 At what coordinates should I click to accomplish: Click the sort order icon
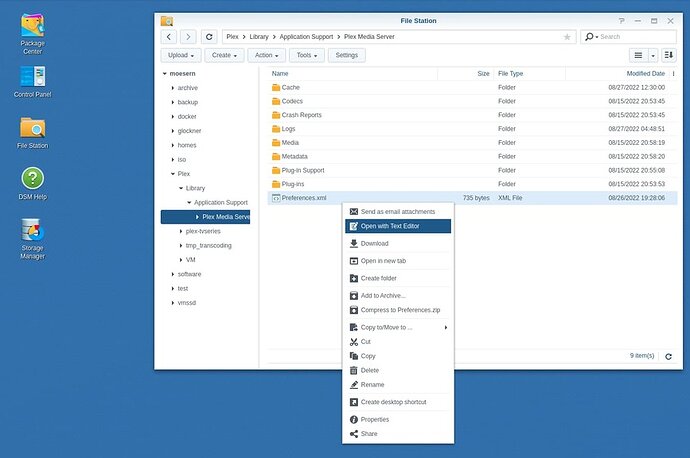click(x=668, y=55)
